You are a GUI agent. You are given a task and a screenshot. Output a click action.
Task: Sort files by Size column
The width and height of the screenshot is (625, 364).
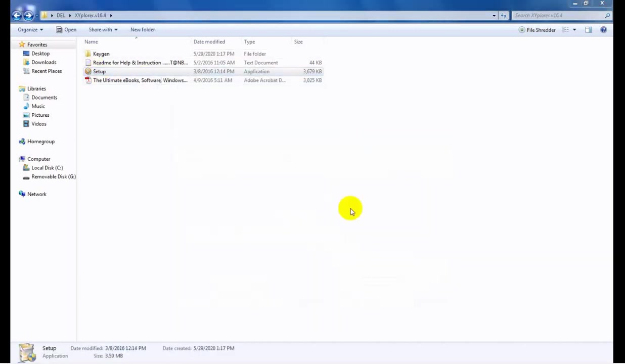coord(298,42)
